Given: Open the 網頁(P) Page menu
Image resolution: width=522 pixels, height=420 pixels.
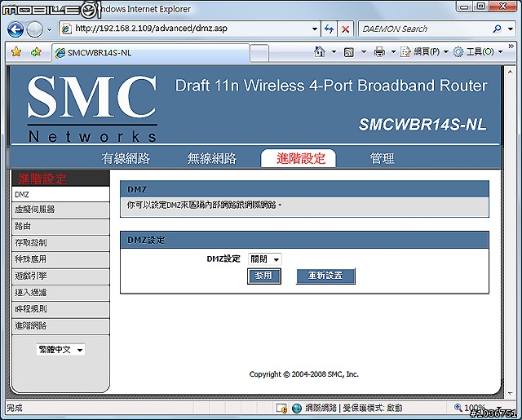Looking at the screenshot, I should click(x=424, y=52).
